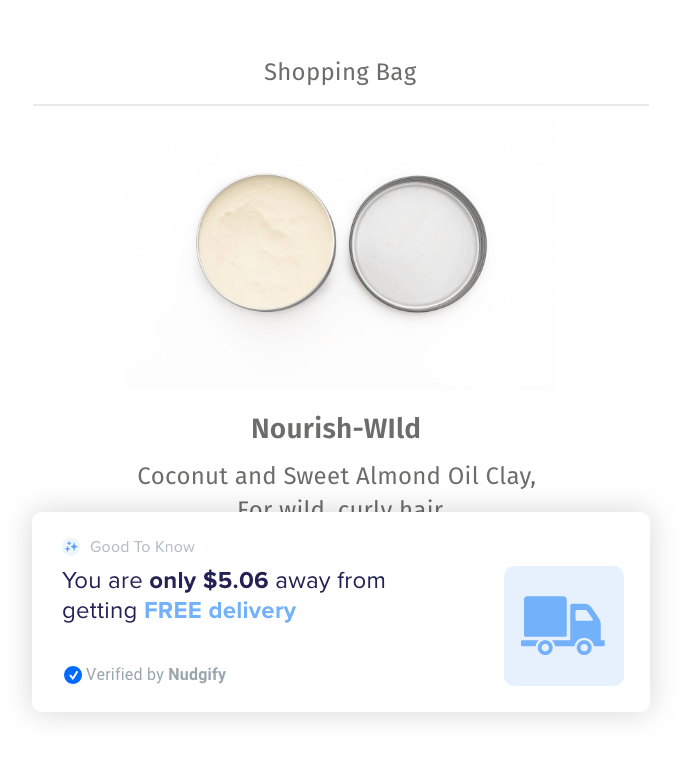Click the Coconut and Sweet Almond Oil Clay description
The height and width of the screenshot is (766, 680).
tap(336, 476)
